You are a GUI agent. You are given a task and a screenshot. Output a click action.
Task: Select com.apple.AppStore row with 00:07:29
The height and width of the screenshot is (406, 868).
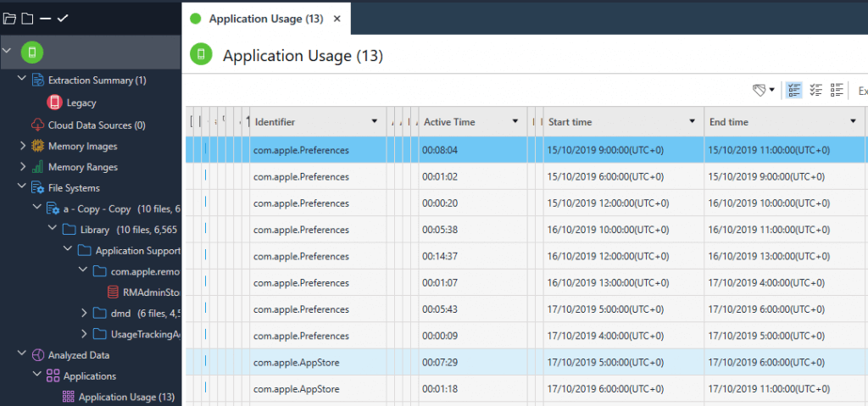tap(526, 363)
